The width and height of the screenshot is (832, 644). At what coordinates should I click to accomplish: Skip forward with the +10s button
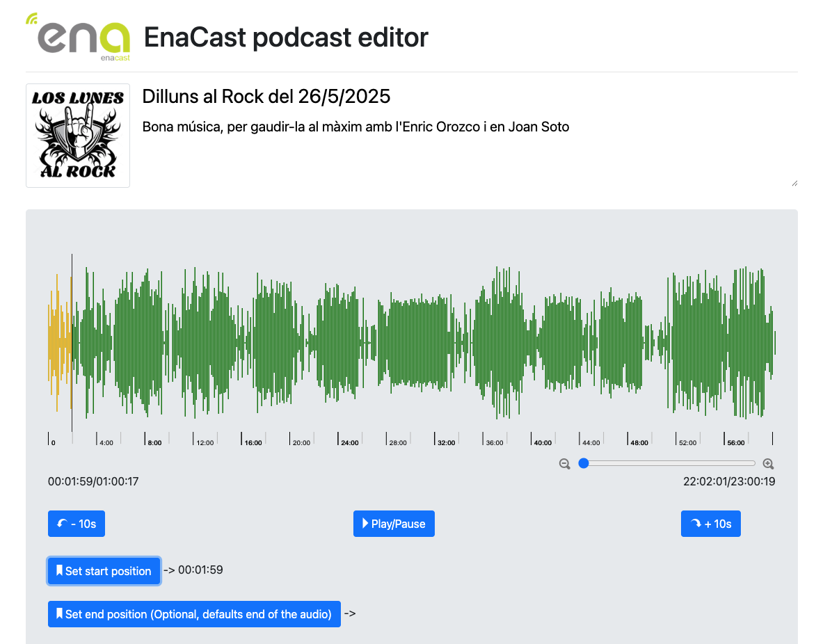click(710, 524)
